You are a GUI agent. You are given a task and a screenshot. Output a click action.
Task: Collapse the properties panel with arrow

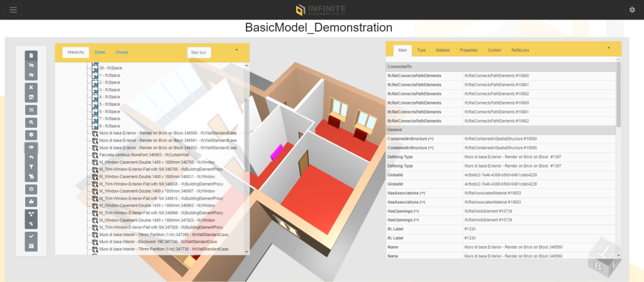tap(608, 48)
